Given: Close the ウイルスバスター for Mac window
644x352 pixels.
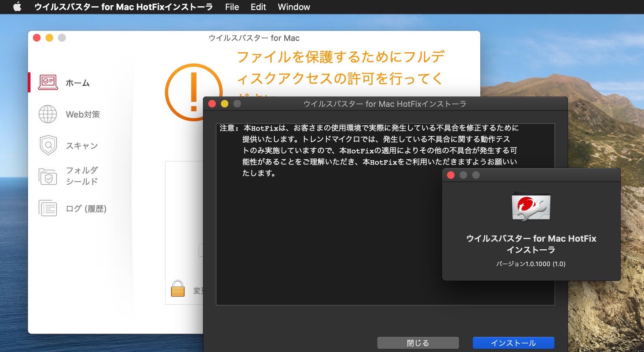Looking at the screenshot, I should click(x=37, y=38).
